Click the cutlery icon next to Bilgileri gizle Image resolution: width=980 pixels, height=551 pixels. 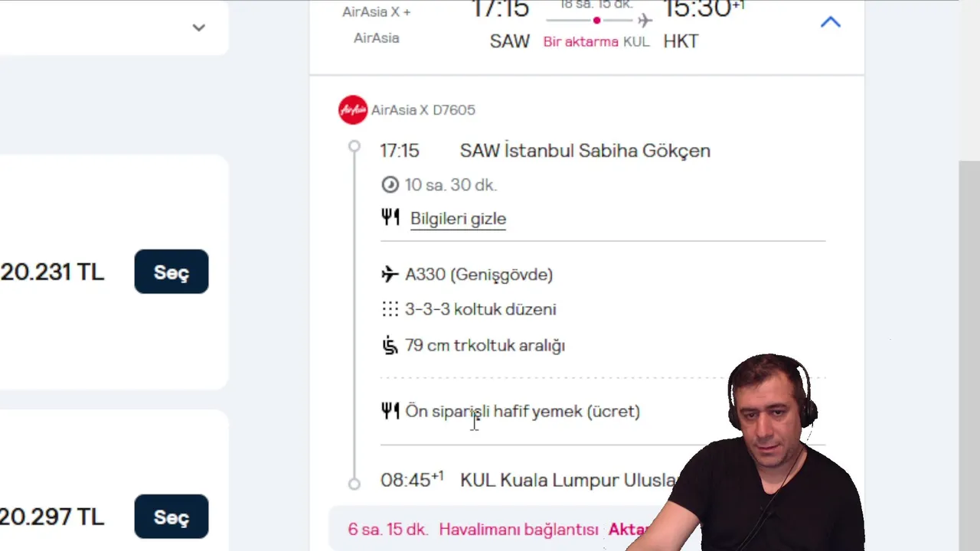(x=390, y=217)
